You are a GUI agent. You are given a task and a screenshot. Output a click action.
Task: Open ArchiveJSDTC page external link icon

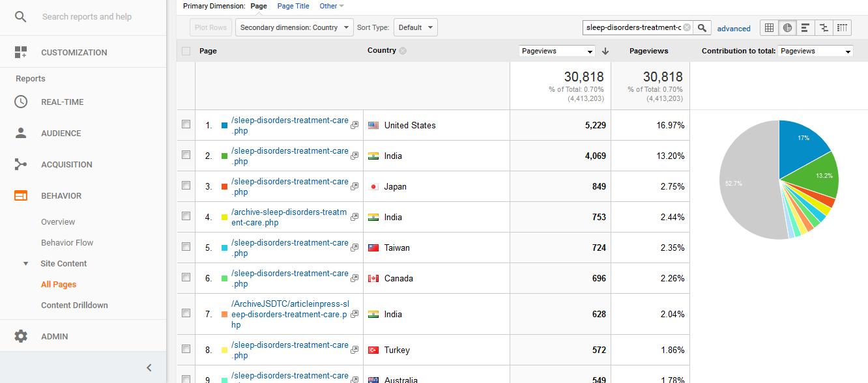click(x=354, y=314)
